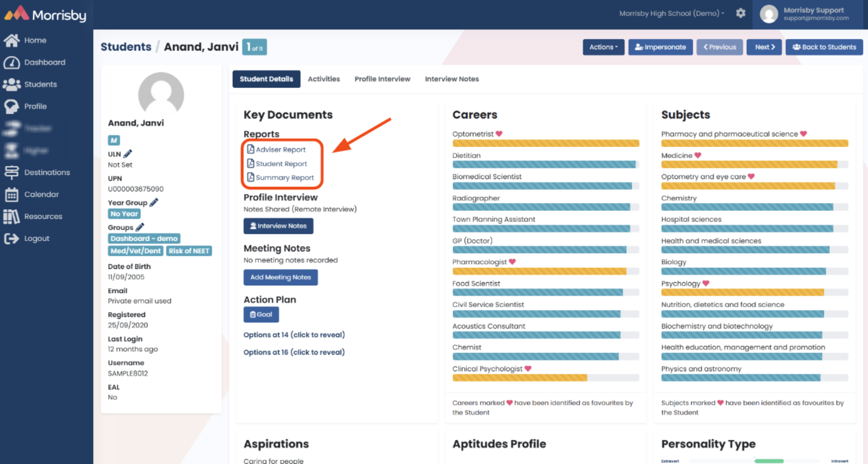Image resolution: width=868 pixels, height=464 pixels.
Task: Select the Students group icon in sidebar
Action: 11,84
